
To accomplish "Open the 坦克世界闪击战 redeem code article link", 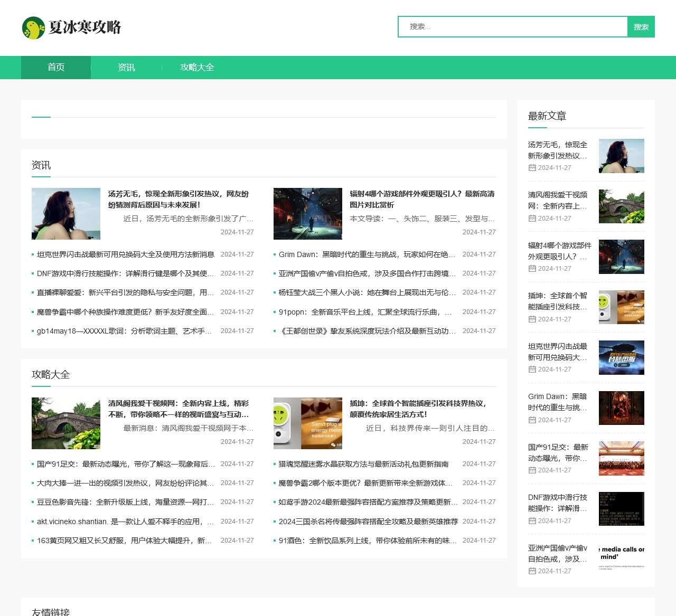I will pos(125,254).
